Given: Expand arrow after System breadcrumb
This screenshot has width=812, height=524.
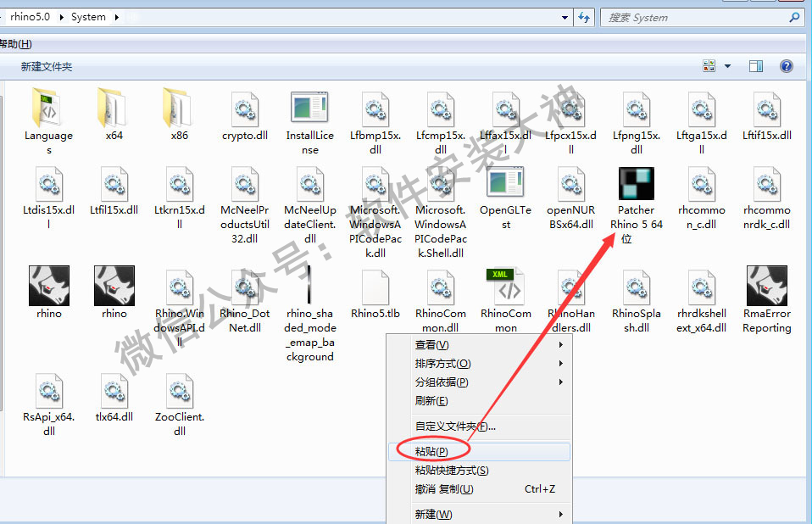Looking at the screenshot, I should click(x=116, y=17).
